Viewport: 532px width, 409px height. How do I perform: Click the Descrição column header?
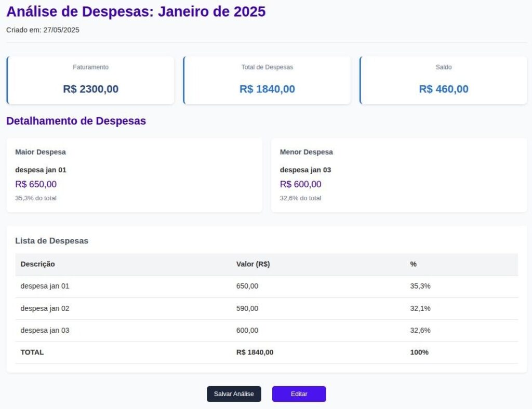click(38, 264)
